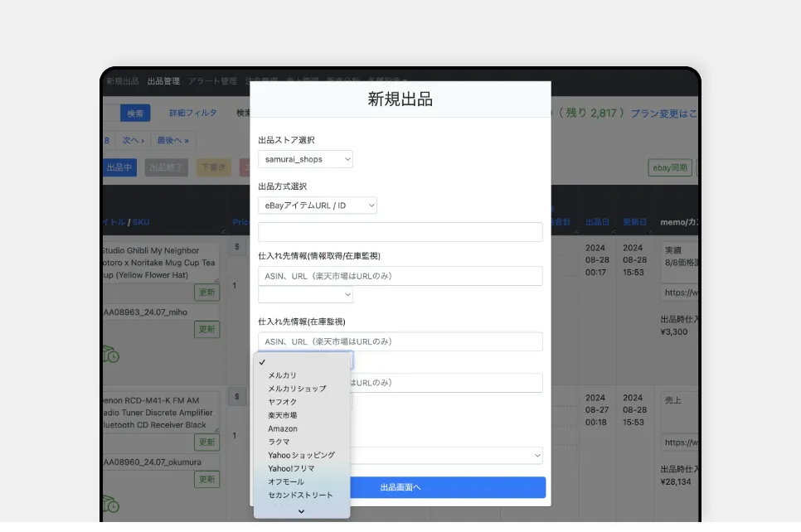Open the dropdown under first supplier URL field
801x532 pixels.
[305, 294]
